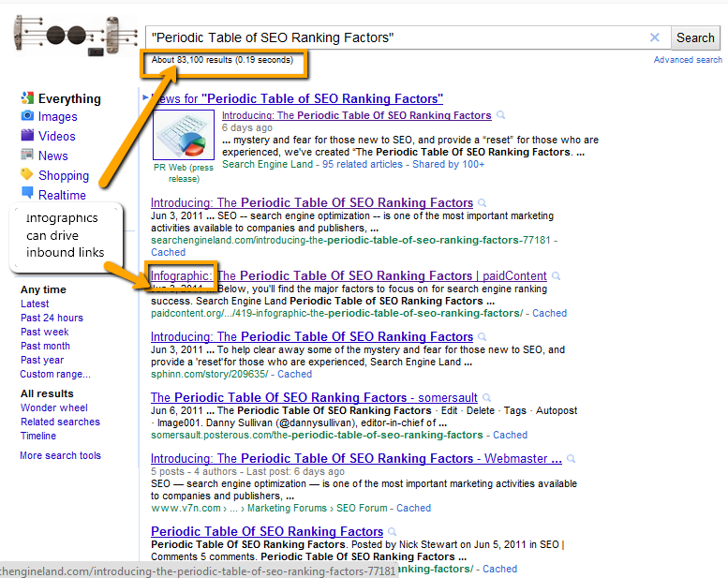Open SEO Forum breadcrumb link
This screenshot has width=728, height=578.
[362, 508]
